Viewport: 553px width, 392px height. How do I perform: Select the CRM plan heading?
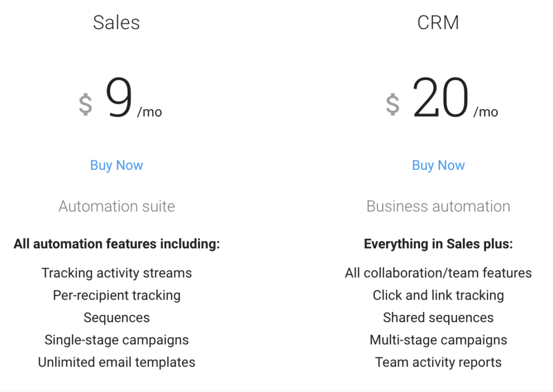point(438,23)
